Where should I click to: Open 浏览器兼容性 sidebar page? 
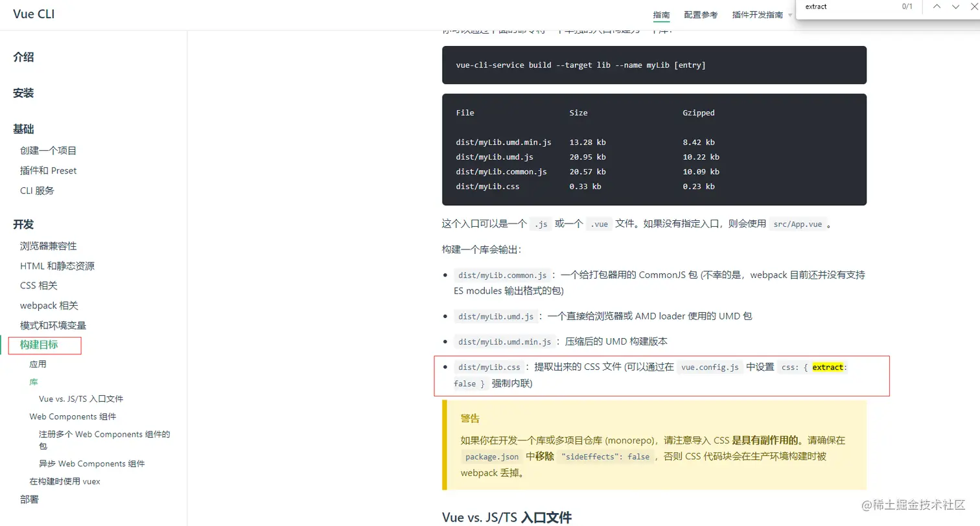(x=49, y=246)
